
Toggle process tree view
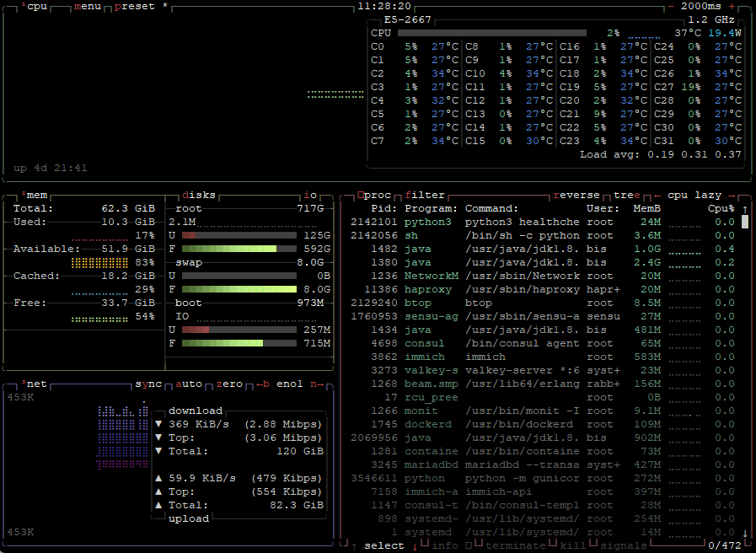[x=627, y=195]
